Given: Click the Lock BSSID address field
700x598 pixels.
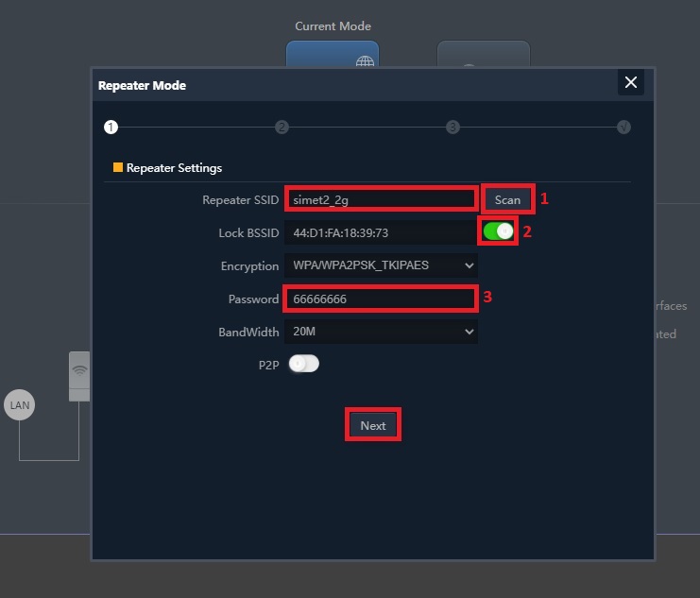Looking at the screenshot, I should (x=381, y=232).
